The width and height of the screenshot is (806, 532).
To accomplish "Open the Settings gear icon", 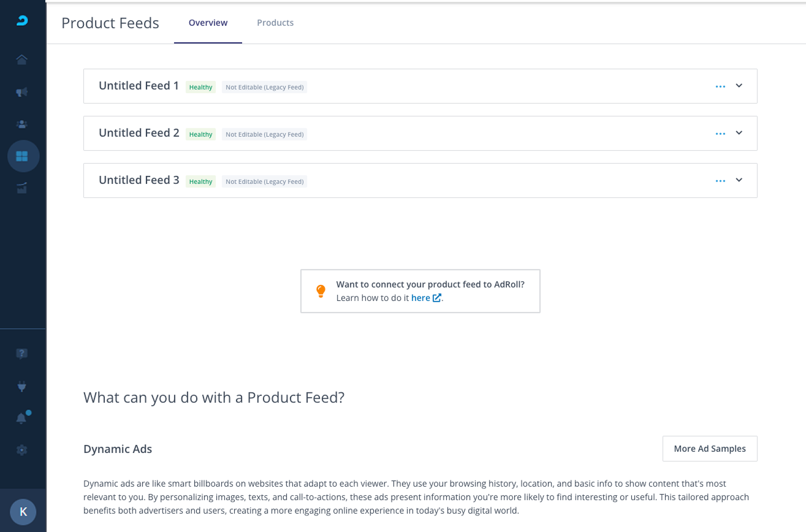I will tap(22, 450).
